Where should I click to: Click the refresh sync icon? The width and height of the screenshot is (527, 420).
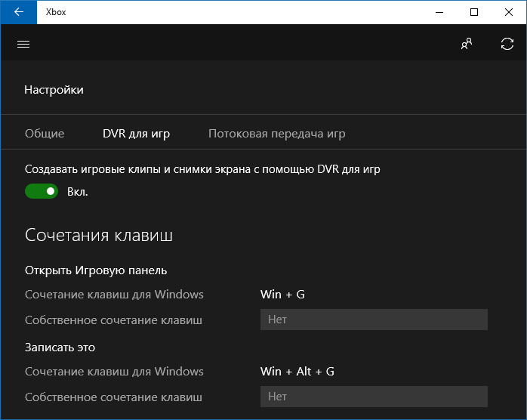[507, 44]
